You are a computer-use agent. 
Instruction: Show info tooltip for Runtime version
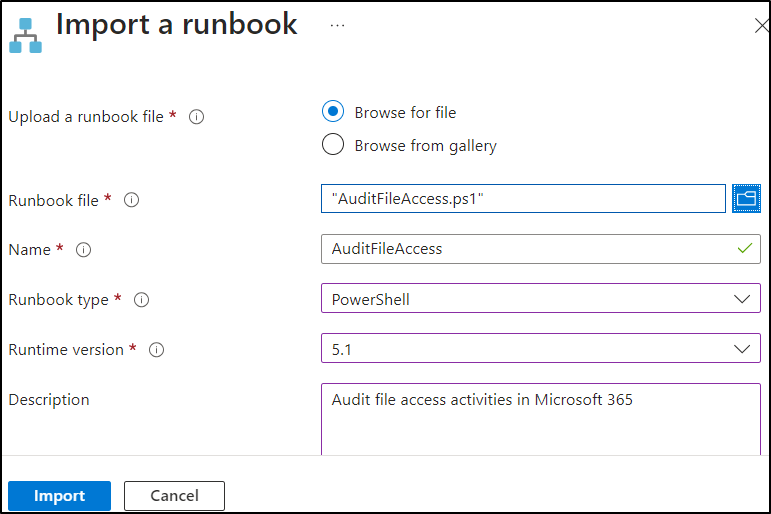click(156, 350)
